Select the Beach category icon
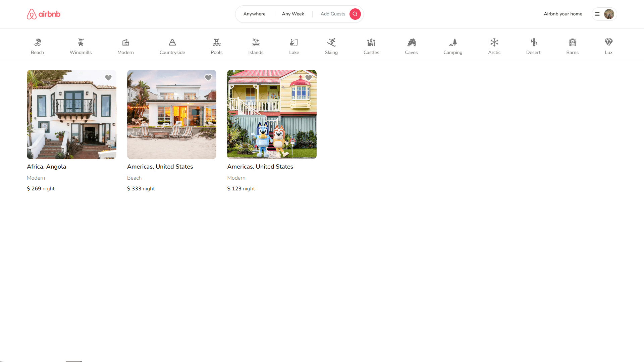 [37, 42]
